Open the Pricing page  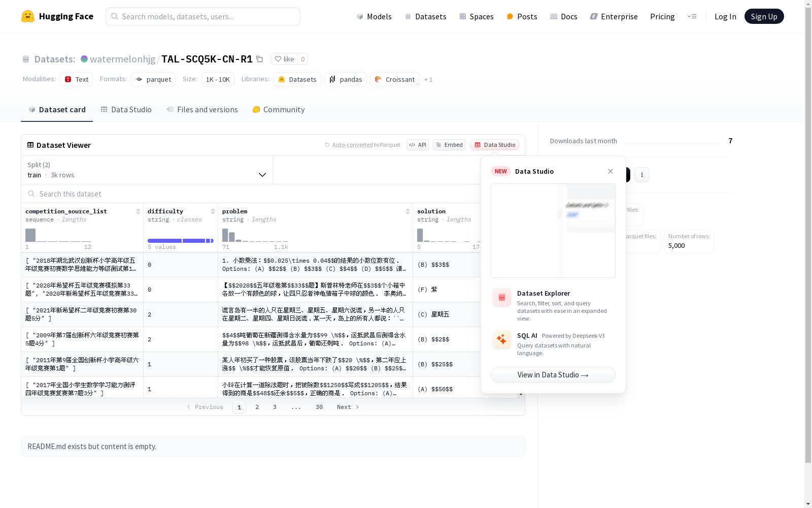tap(662, 16)
